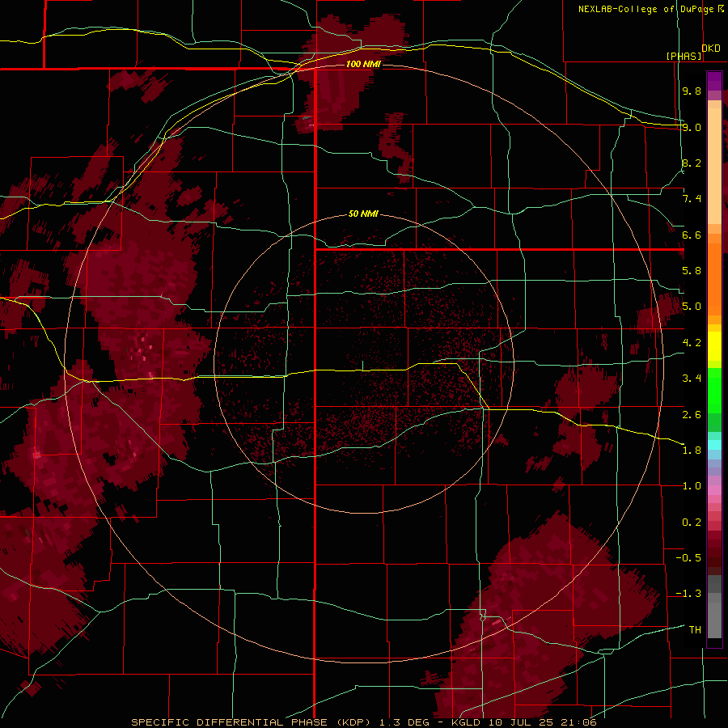
Task: Click the 3.4 scale value
Action: click(692, 379)
